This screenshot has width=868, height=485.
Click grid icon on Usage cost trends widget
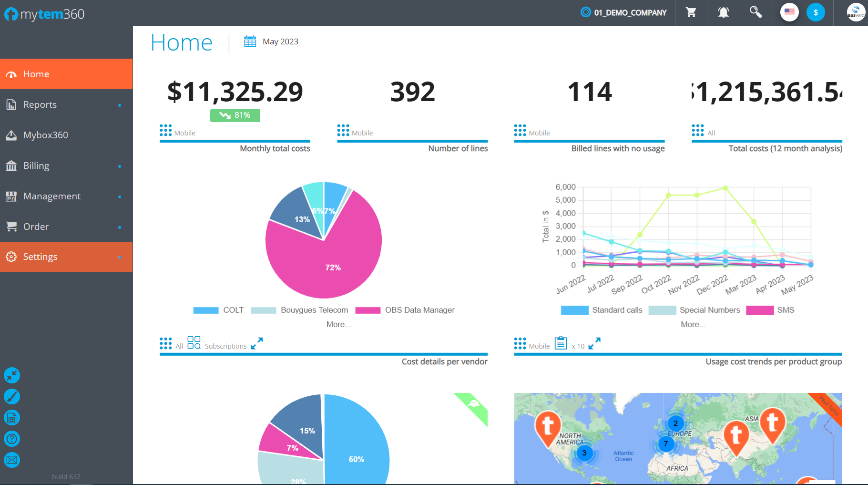coord(520,343)
